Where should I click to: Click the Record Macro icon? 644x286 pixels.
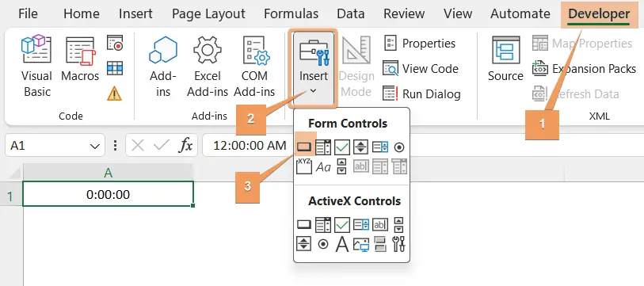pos(115,43)
